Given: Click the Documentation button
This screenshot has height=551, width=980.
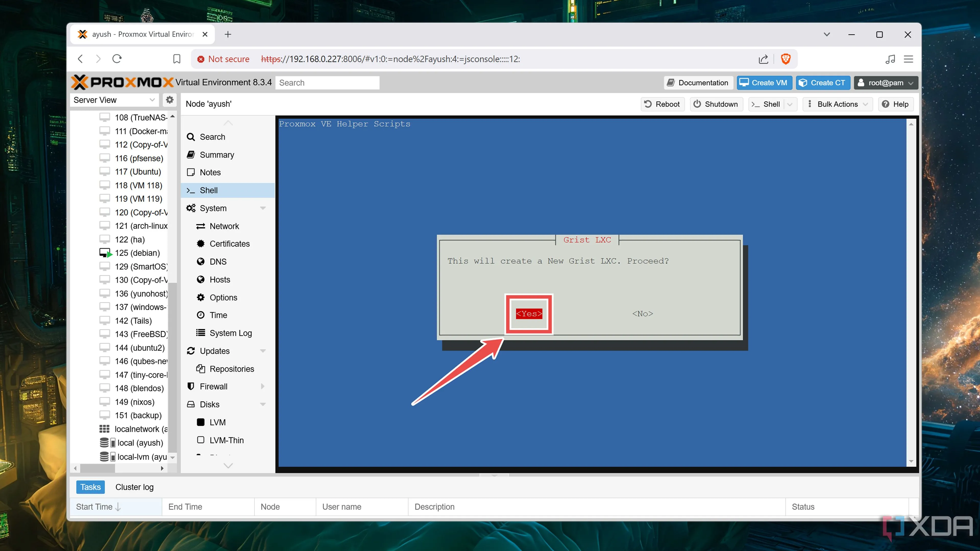Looking at the screenshot, I should 698,83.
